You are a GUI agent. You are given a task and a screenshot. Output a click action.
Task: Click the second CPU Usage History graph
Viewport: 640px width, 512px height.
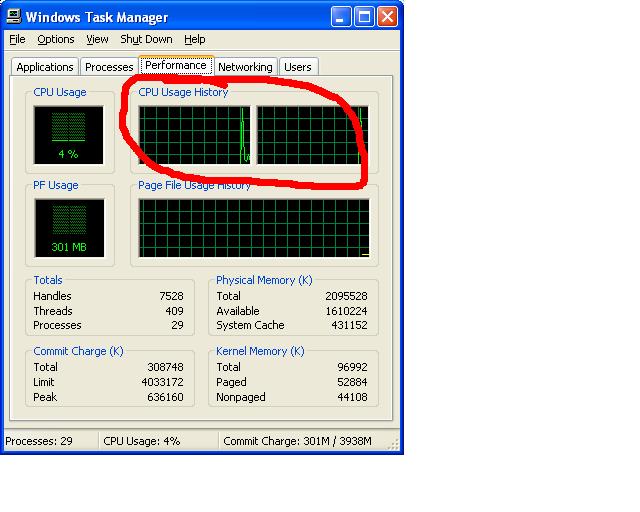[x=312, y=135]
